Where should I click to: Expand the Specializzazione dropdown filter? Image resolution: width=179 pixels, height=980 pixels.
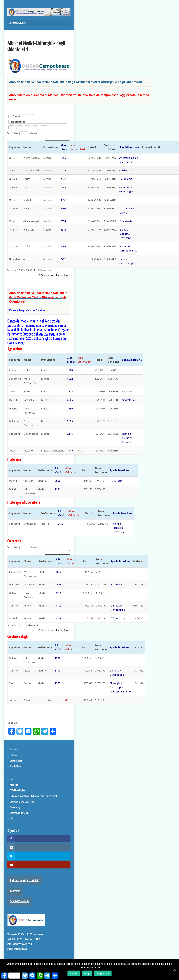(38, 122)
